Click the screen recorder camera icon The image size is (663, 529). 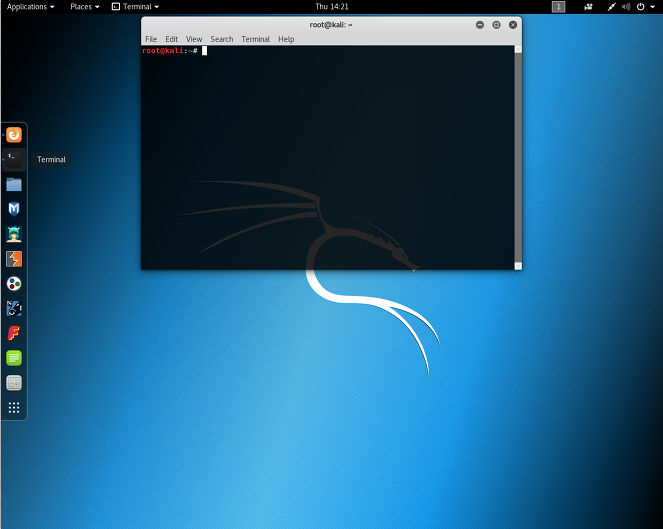(588, 7)
